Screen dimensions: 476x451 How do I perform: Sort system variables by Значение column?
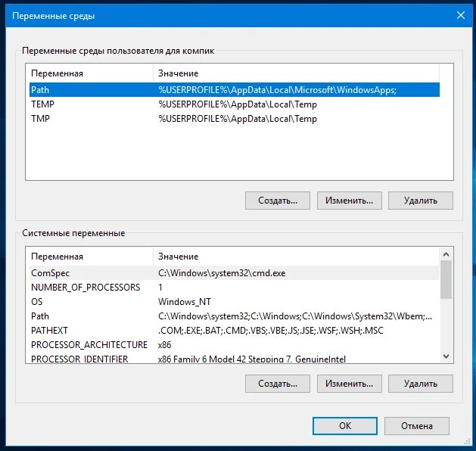tap(296, 257)
